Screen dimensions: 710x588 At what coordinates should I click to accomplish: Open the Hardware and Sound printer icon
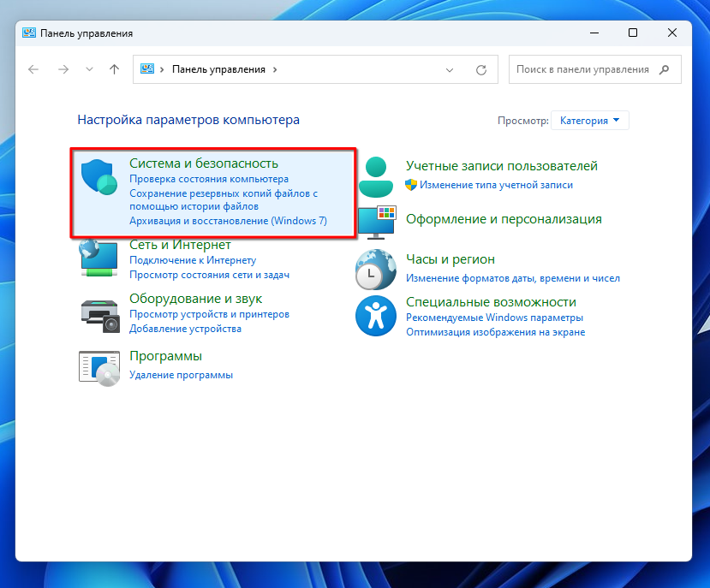point(100,316)
